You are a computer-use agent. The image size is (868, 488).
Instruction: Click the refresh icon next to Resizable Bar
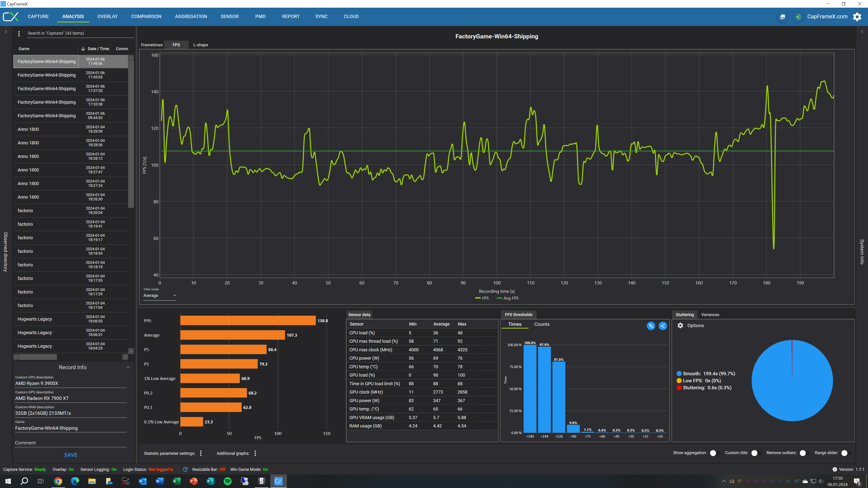(x=185, y=469)
